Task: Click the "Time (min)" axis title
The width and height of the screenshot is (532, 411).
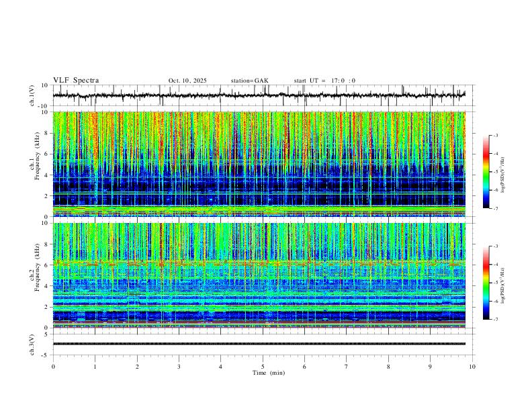Action: pyautogui.click(x=269, y=373)
